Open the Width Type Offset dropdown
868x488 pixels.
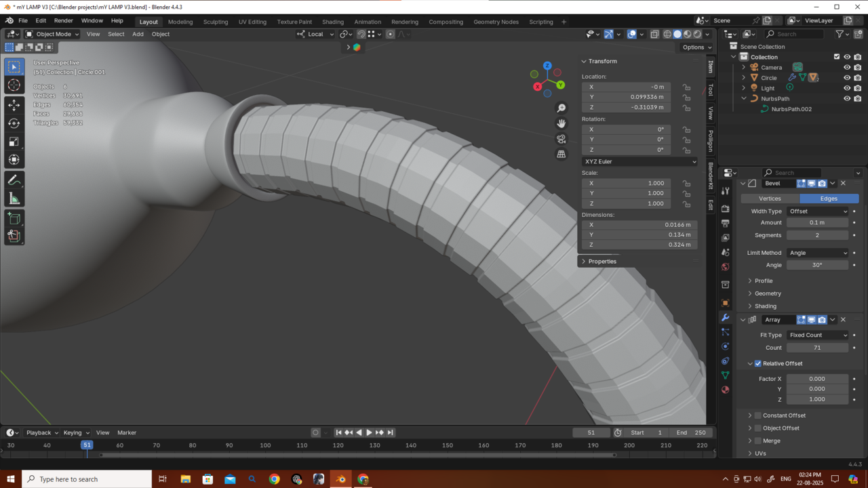click(x=817, y=211)
